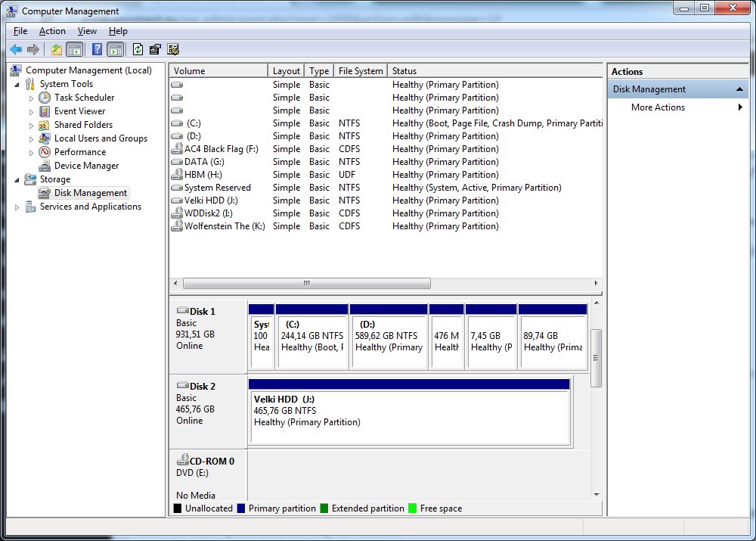Open Properties from the toolbar icon
Screen dimensions: 756x541
pos(155,50)
